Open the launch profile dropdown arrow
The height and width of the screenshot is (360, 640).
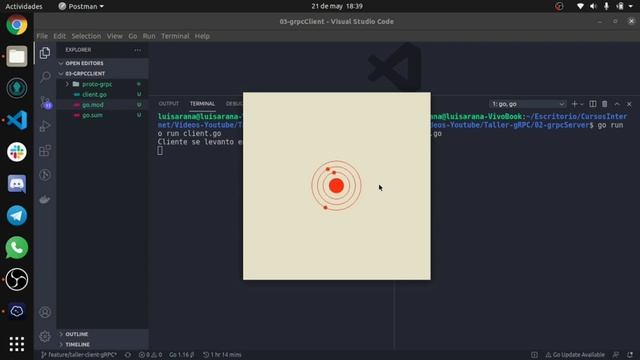(582, 104)
